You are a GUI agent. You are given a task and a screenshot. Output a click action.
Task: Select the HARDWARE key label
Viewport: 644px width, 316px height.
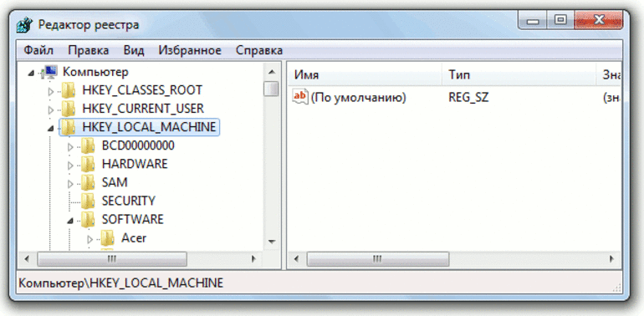click(135, 164)
